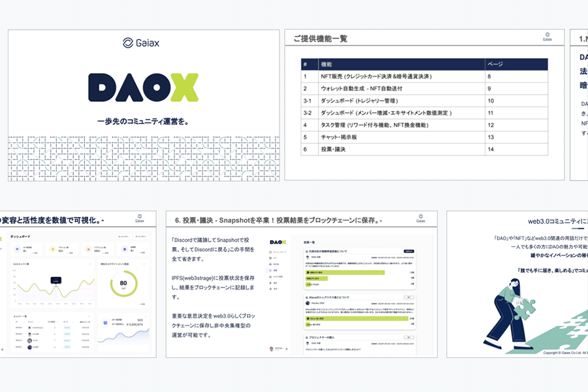Click the large DAOX logo on title slide

click(143, 88)
